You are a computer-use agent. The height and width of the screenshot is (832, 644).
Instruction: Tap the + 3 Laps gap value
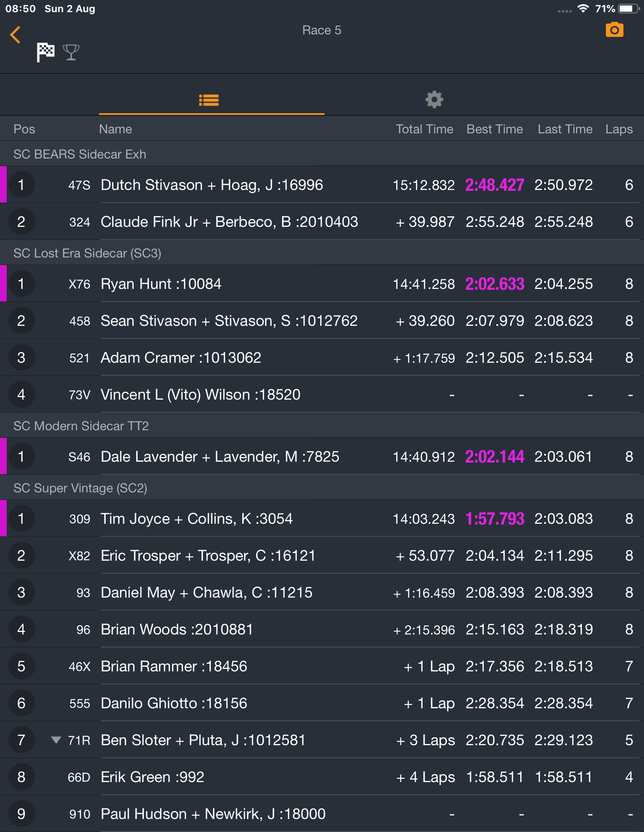pyautogui.click(x=426, y=740)
